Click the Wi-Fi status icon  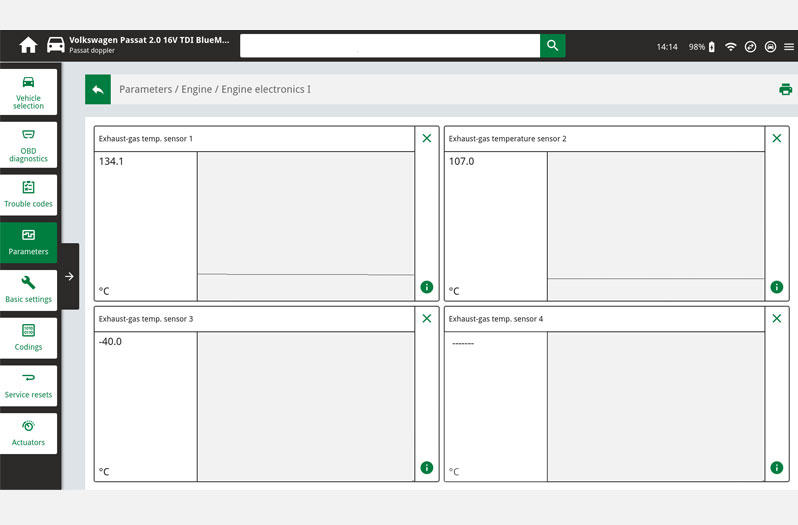coord(730,46)
